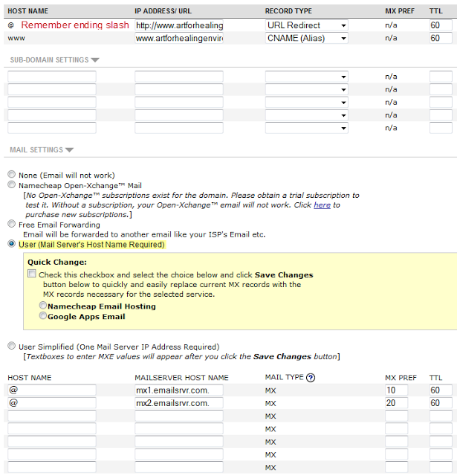Image resolution: width=457 pixels, height=476 pixels.
Task: Collapse the Mail Settings section arrow
Action: click(x=69, y=149)
